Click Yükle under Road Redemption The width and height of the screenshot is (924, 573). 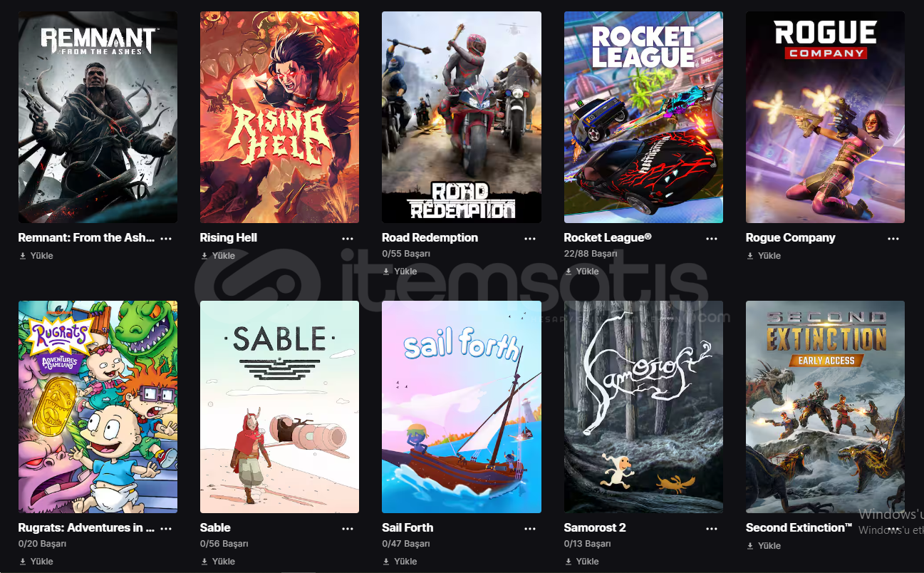[x=400, y=272]
